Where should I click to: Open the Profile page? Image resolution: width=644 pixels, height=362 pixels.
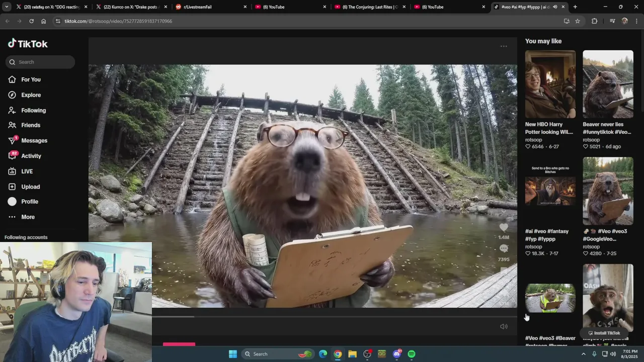30,202
